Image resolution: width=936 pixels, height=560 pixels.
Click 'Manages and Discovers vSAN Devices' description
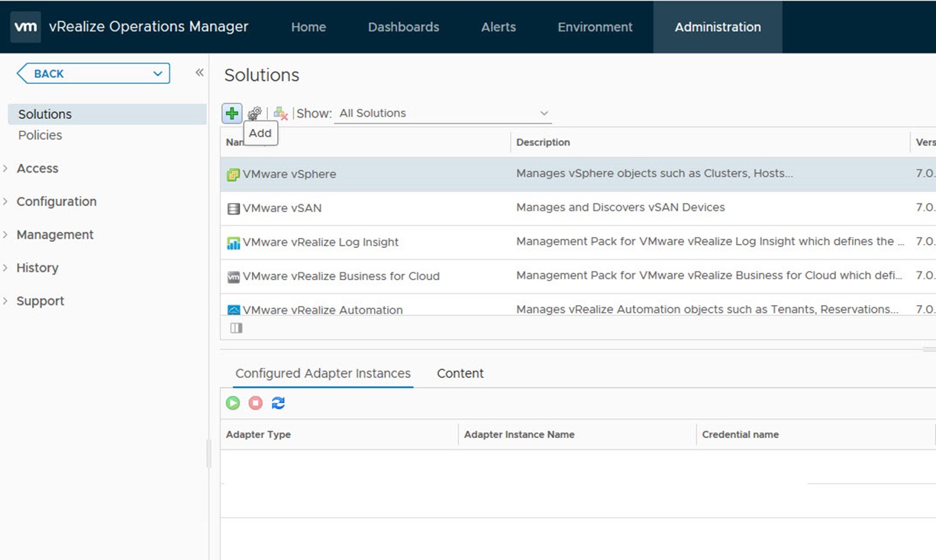tap(621, 208)
